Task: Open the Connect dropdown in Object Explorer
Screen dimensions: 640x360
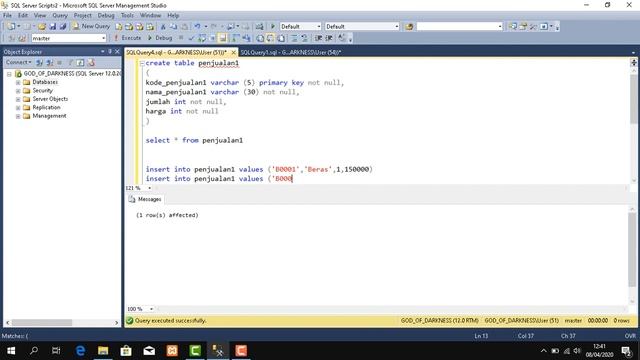Action: (18, 62)
